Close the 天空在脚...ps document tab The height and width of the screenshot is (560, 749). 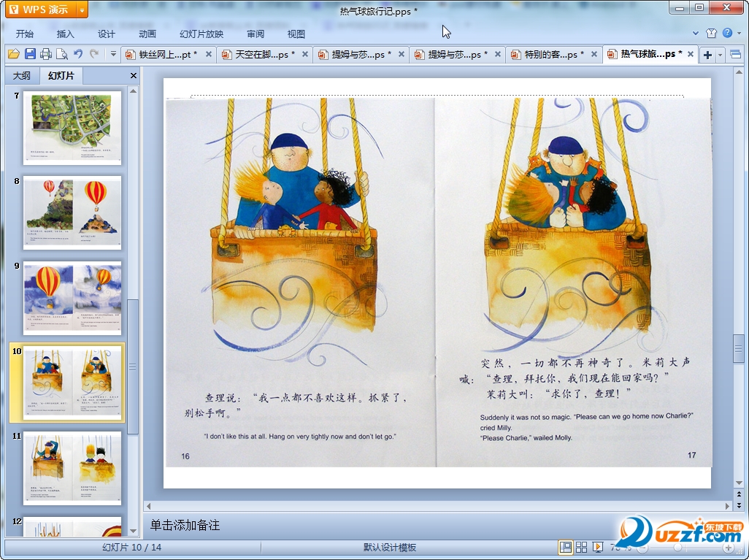point(305,55)
